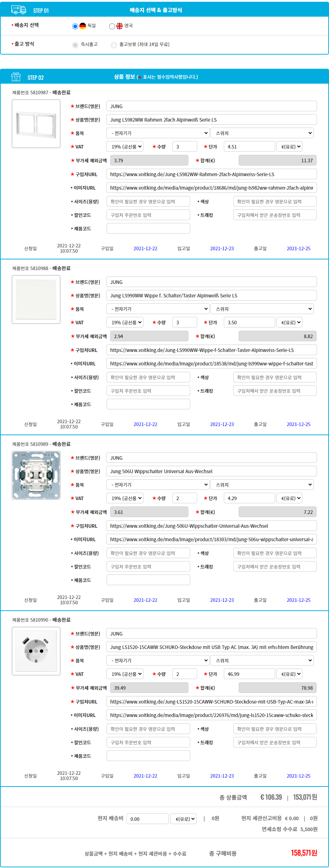Select 영국 delivery location radio button
Screen dimensions: 329x868
112,26
